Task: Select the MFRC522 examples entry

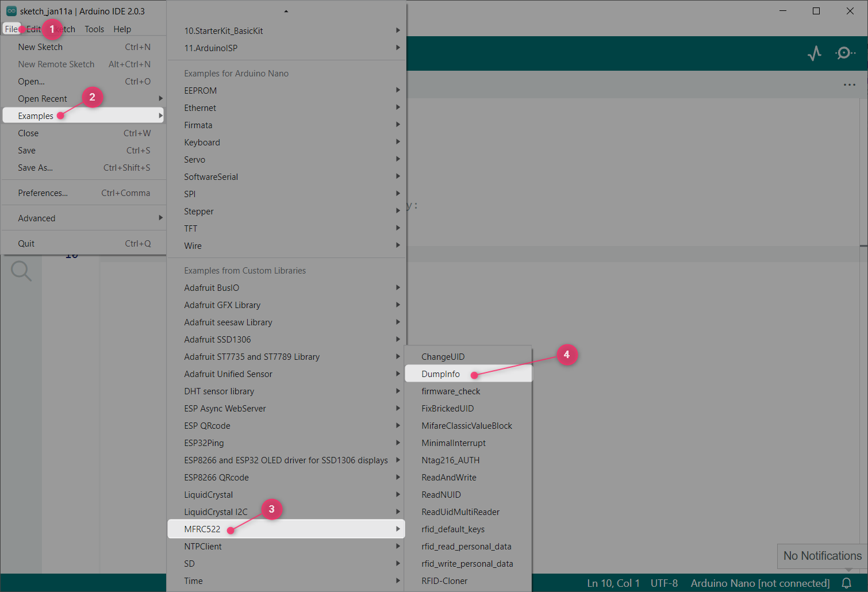Action: click(286, 529)
